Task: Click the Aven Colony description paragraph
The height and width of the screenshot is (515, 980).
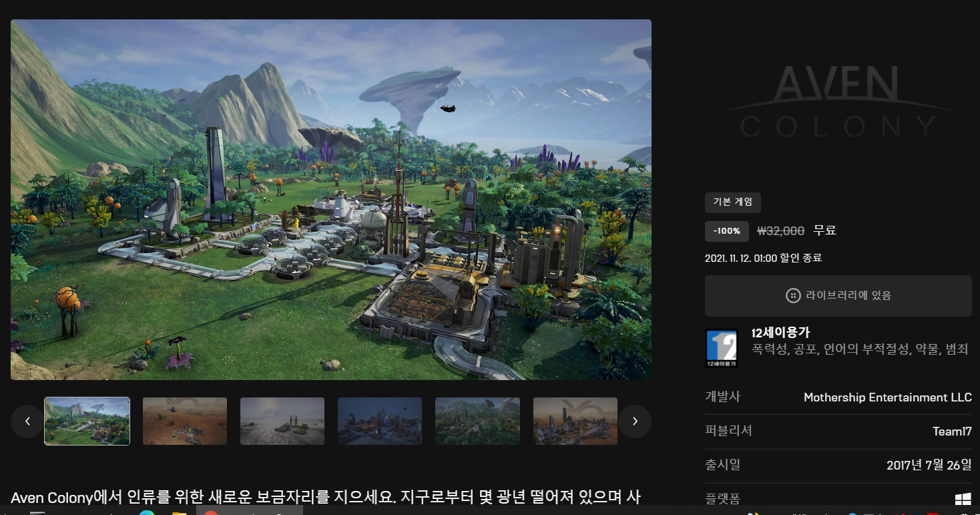Action: [326, 498]
